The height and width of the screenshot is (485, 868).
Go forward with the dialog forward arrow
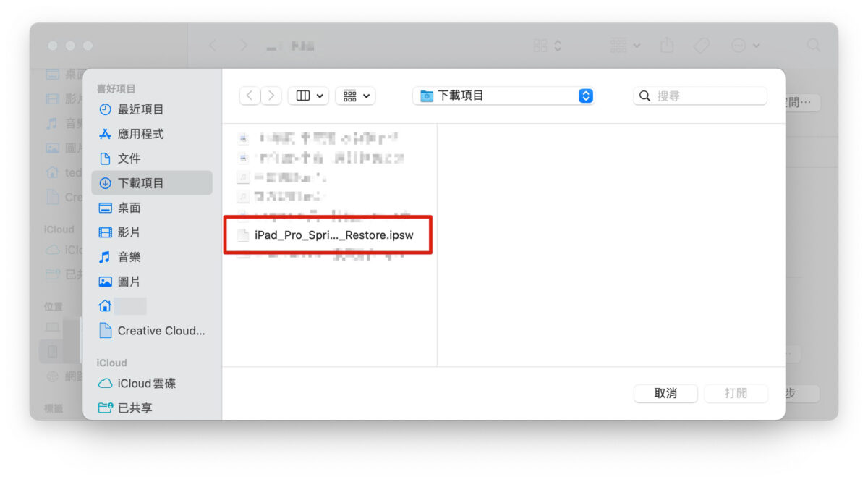271,96
